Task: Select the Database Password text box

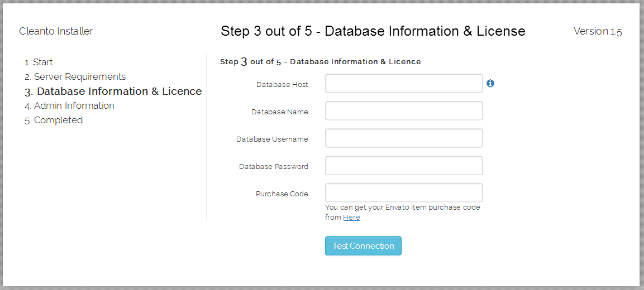Action: coord(404,165)
